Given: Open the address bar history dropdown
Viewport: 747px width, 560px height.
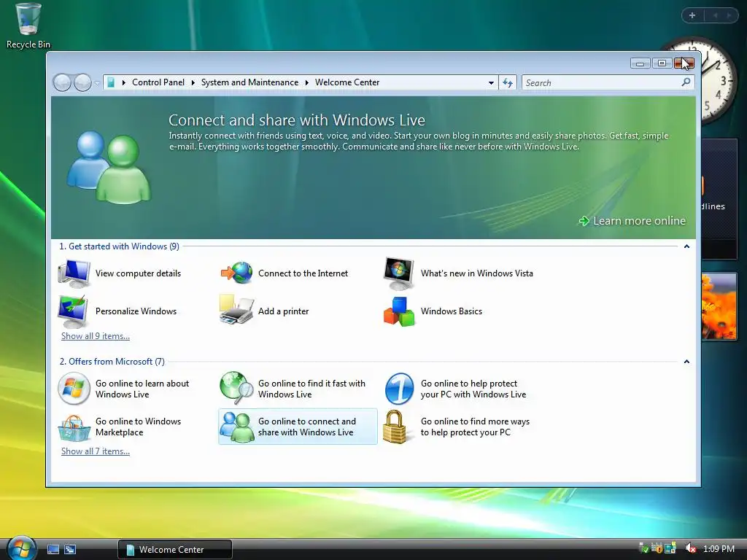Looking at the screenshot, I should point(491,83).
